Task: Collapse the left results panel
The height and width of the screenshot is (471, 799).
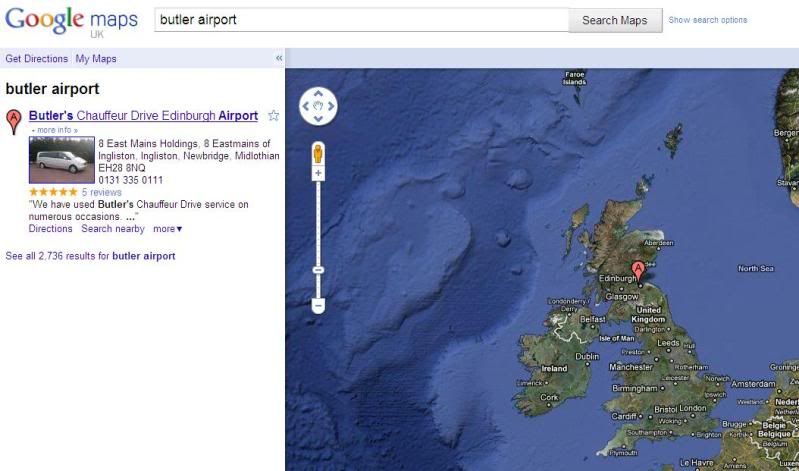Action: [x=279, y=59]
